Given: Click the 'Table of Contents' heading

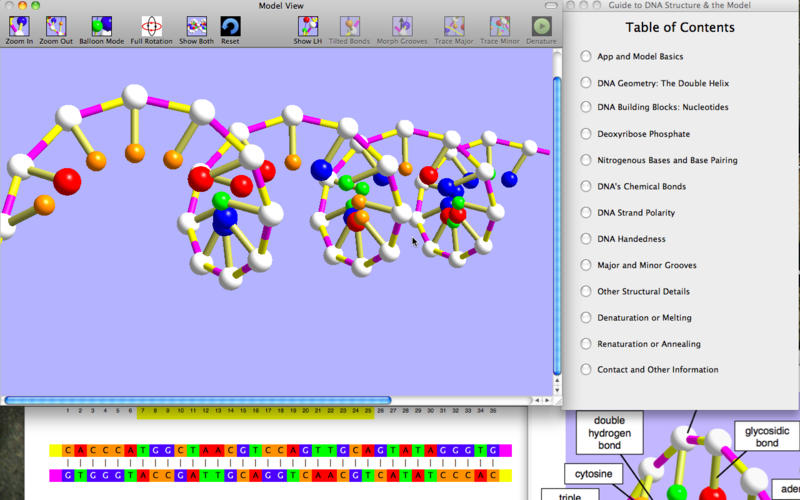Looking at the screenshot, I should (x=680, y=27).
